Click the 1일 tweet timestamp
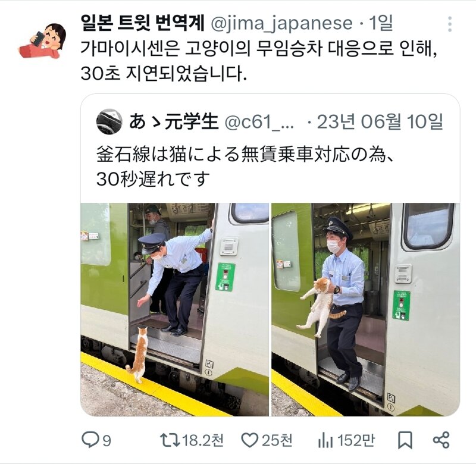 381,23
